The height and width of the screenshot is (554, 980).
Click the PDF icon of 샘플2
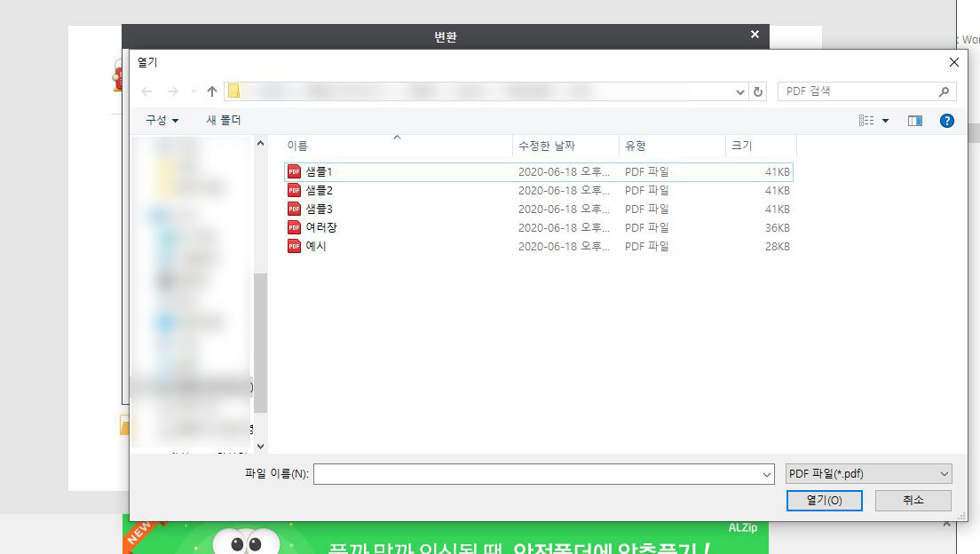pos(295,191)
